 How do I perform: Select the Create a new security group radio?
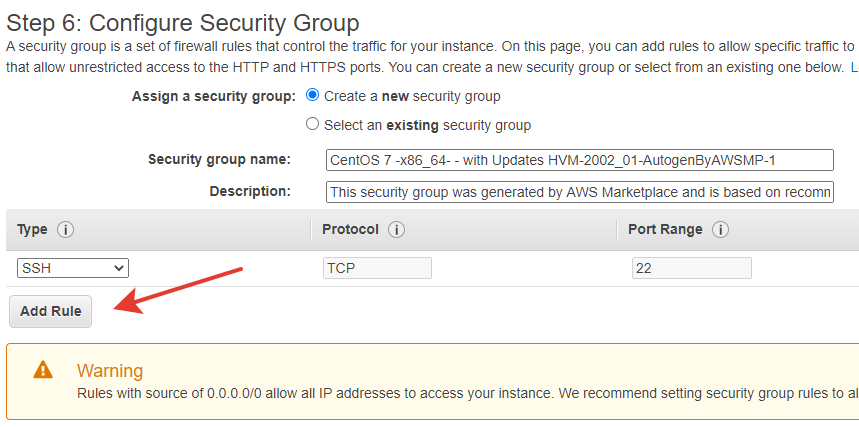[313, 96]
